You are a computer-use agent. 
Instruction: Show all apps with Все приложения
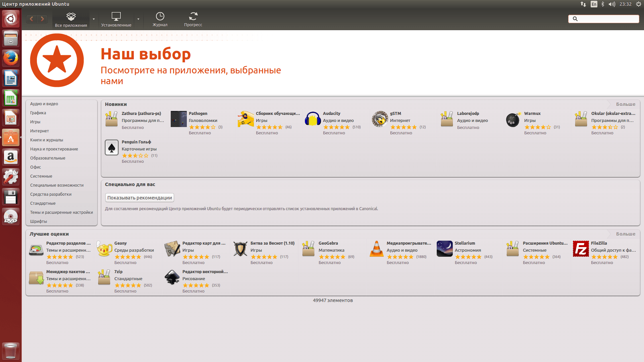(71, 19)
